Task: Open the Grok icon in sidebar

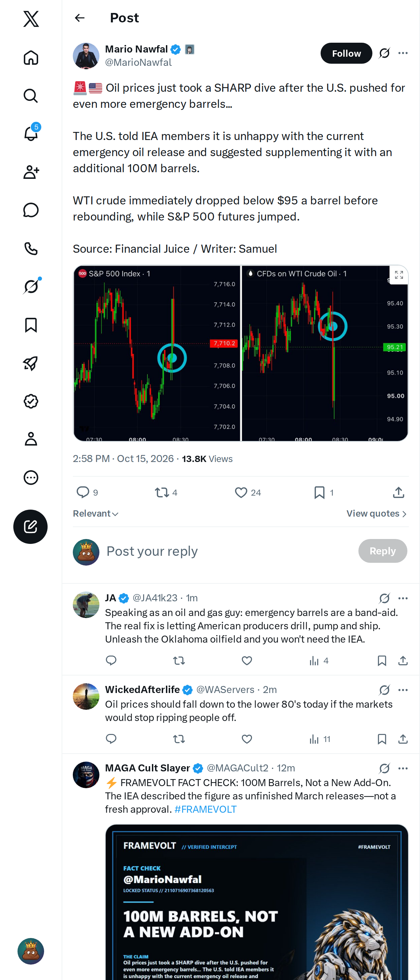Action: tap(31, 286)
